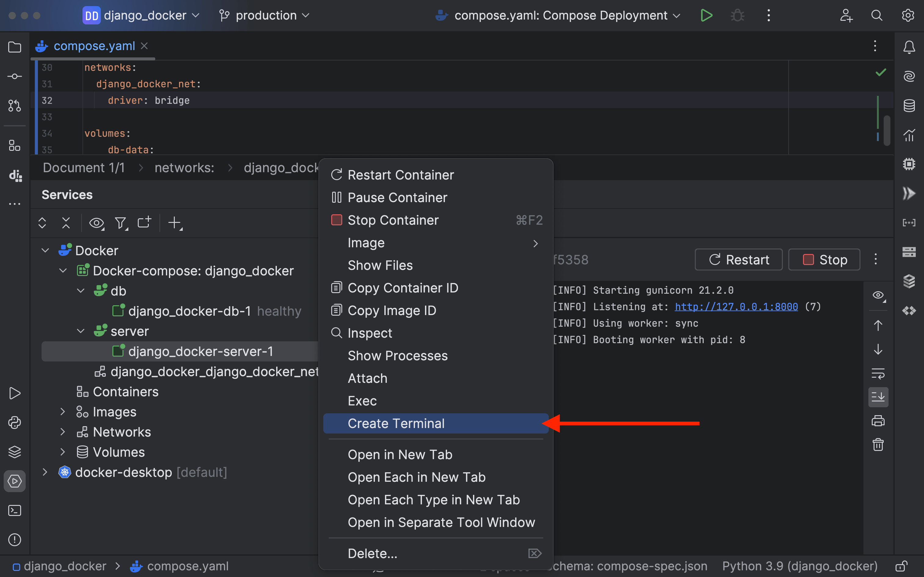Open the Terminal tool window icon
The width and height of the screenshot is (924, 577).
14,510
